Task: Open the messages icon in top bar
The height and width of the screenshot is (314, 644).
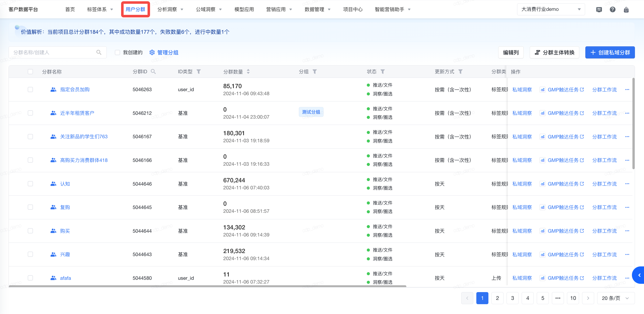Action: 599,10
